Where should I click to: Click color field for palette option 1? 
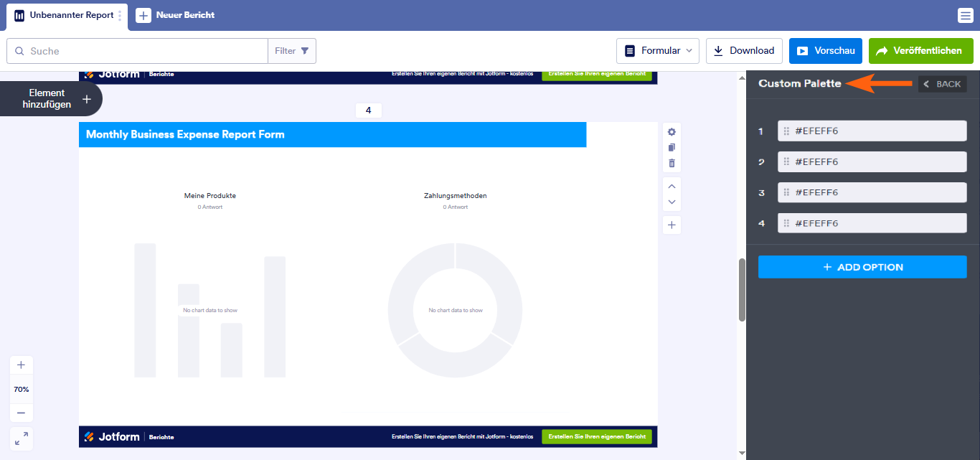click(872, 131)
